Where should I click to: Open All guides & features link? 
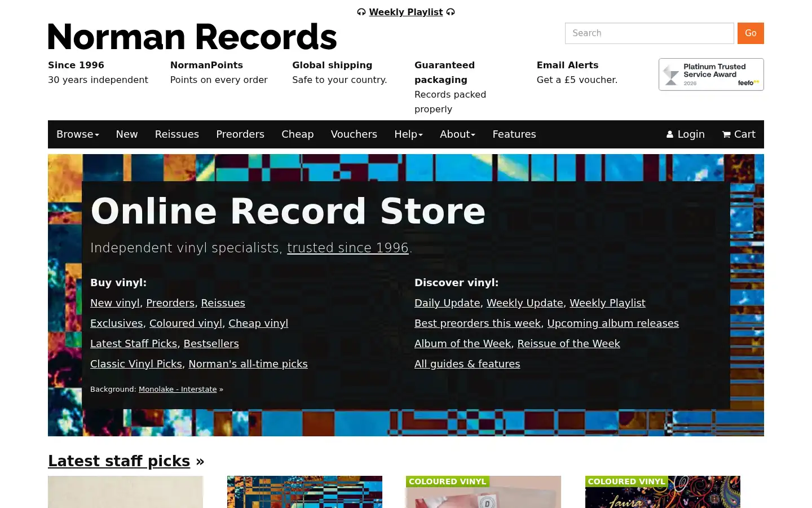tap(467, 364)
